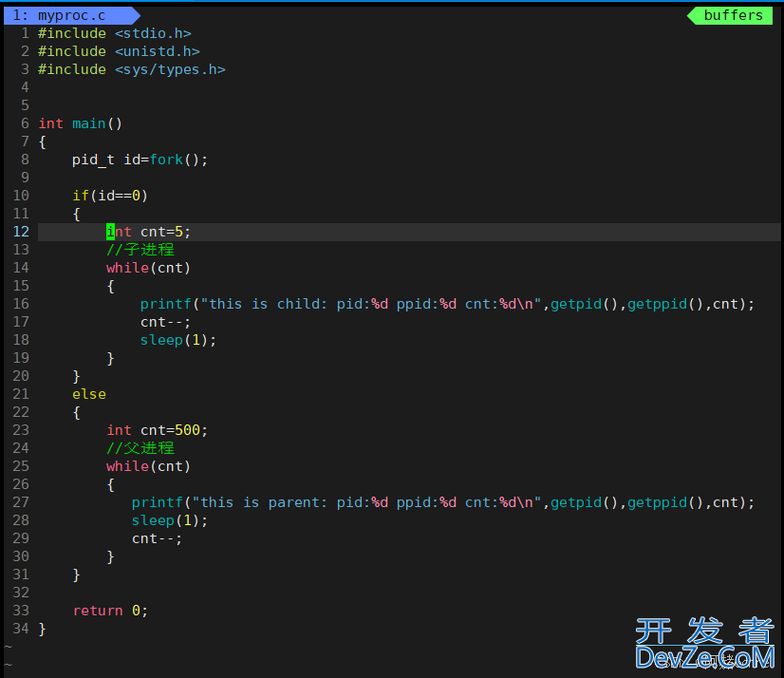Image resolution: width=784 pixels, height=678 pixels.
Task: Click the while(cnt) on line 25
Action: click(x=148, y=466)
